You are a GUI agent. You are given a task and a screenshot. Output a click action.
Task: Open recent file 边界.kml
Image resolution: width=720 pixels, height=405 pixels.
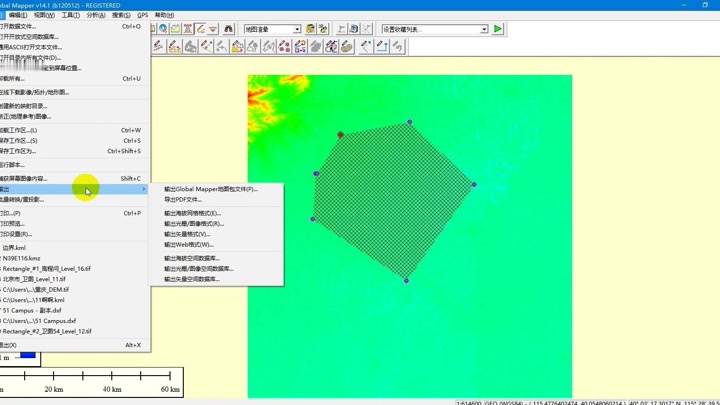point(73,248)
